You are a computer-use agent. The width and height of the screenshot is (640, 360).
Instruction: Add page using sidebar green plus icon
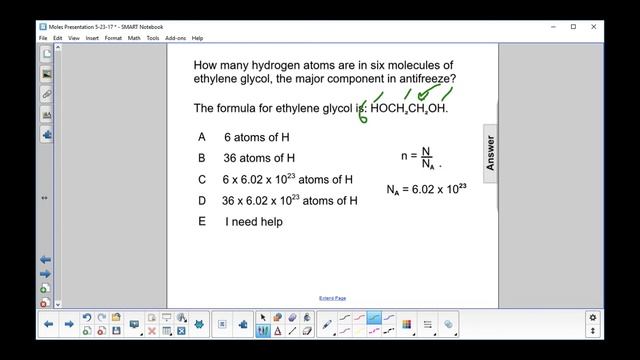[x=45, y=289]
